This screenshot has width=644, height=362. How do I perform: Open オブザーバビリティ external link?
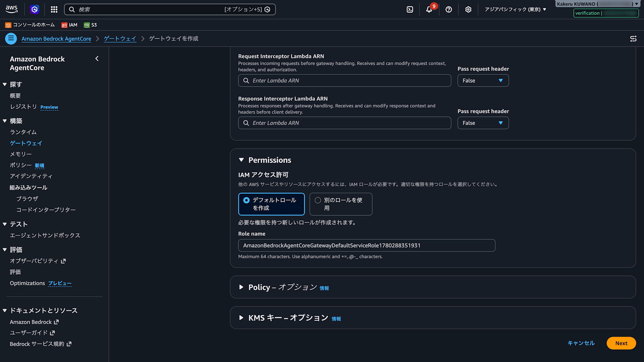(38, 261)
